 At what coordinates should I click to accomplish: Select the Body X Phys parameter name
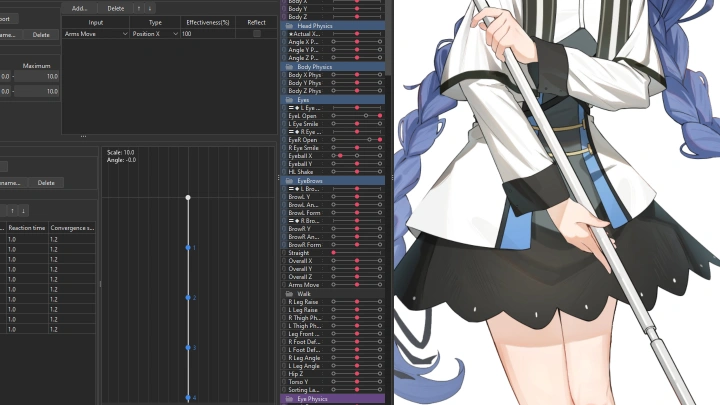point(304,75)
